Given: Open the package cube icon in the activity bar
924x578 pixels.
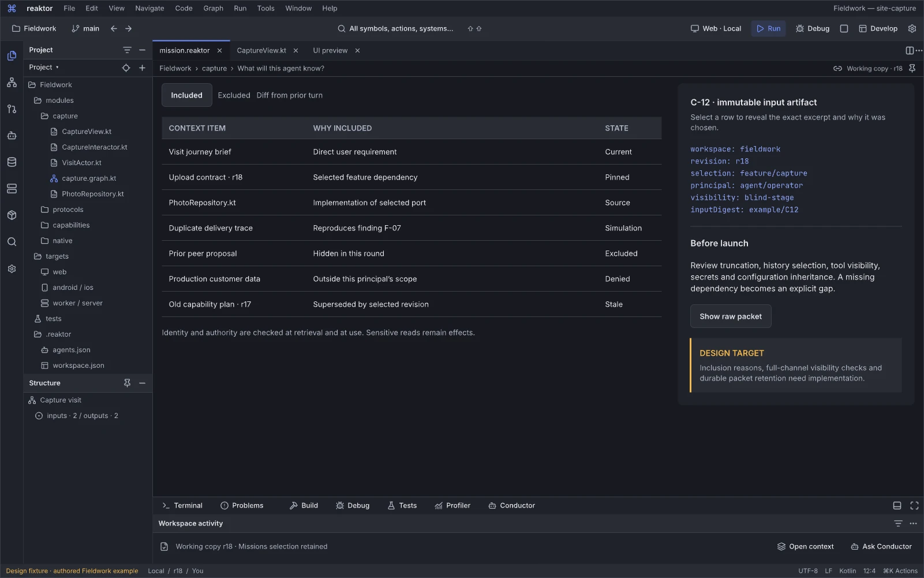Looking at the screenshot, I should [x=12, y=215].
